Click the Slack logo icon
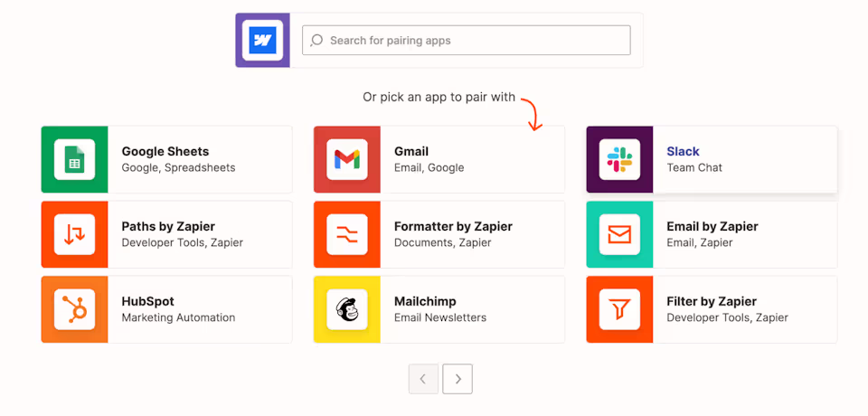The image size is (868, 416). [x=619, y=159]
